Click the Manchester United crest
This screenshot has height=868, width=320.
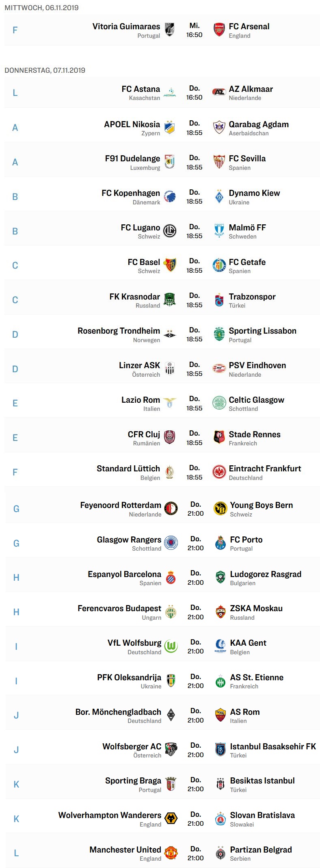click(x=171, y=853)
